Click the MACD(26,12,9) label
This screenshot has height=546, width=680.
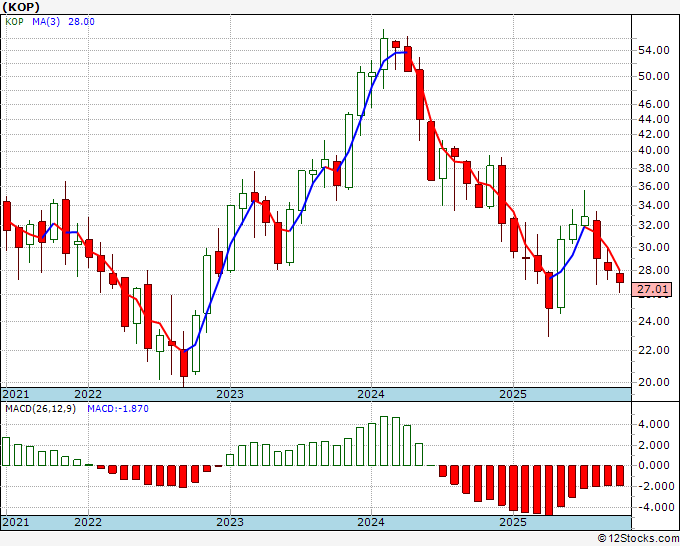coord(40,409)
